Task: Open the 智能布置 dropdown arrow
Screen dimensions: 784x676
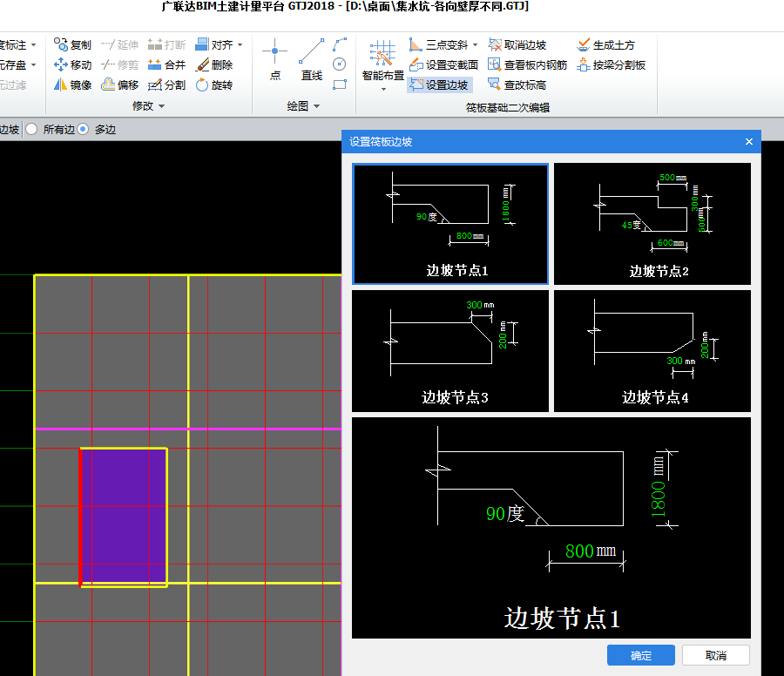Action: 383,90
